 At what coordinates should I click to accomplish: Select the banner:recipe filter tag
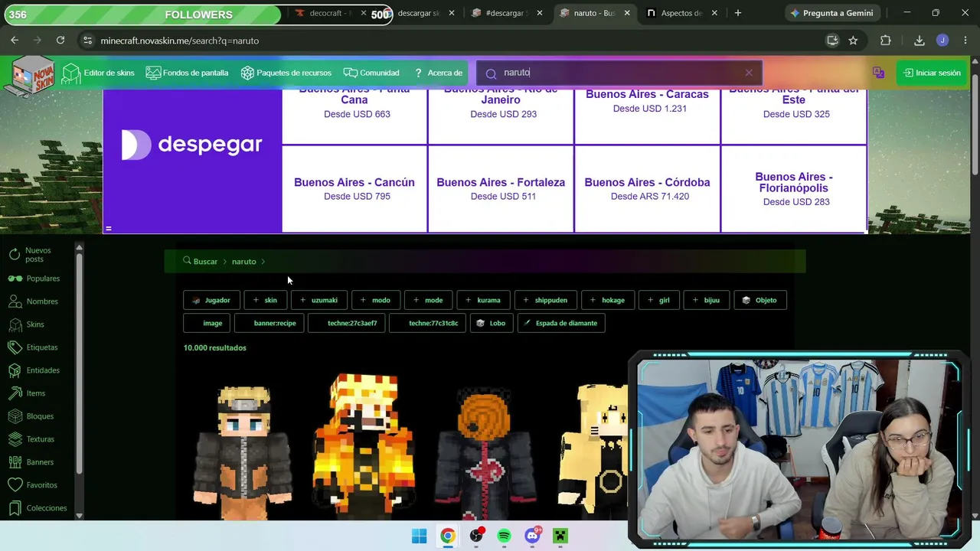(269, 323)
